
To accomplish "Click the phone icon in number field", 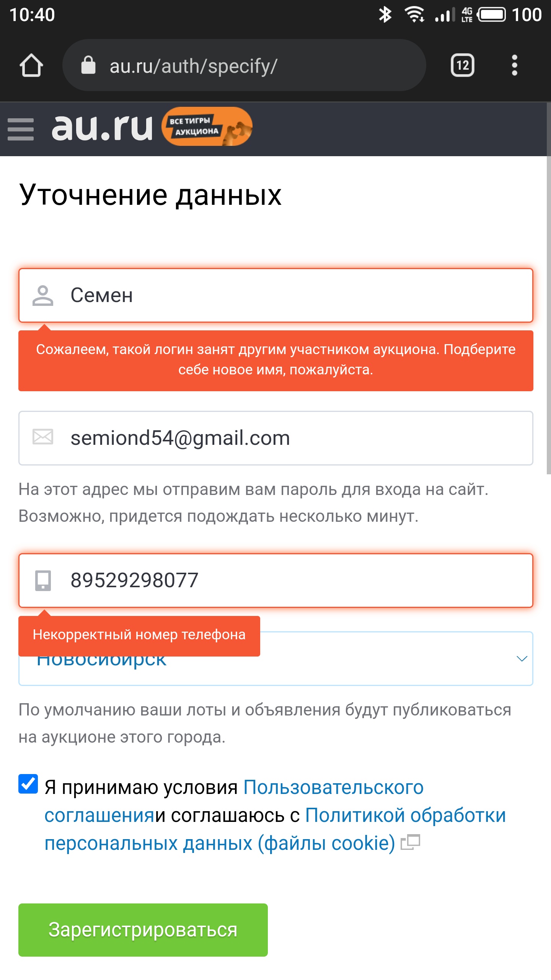I will coord(43,580).
